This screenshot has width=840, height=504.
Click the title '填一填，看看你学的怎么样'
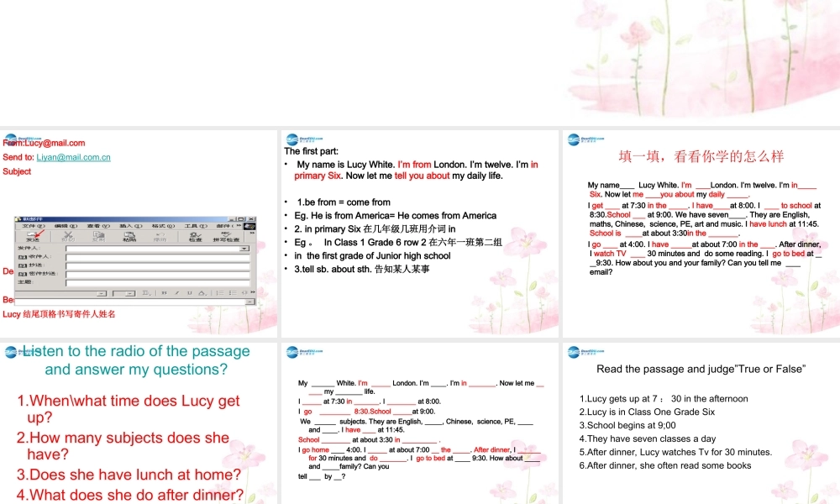(x=701, y=156)
